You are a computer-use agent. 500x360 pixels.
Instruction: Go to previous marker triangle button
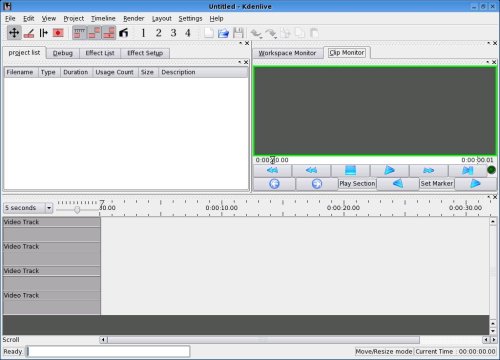(398, 184)
